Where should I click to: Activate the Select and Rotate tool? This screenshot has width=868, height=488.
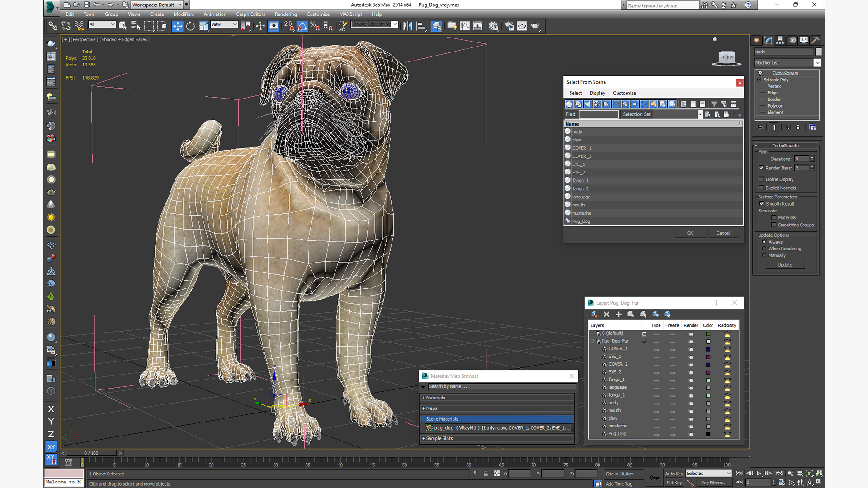tap(190, 26)
